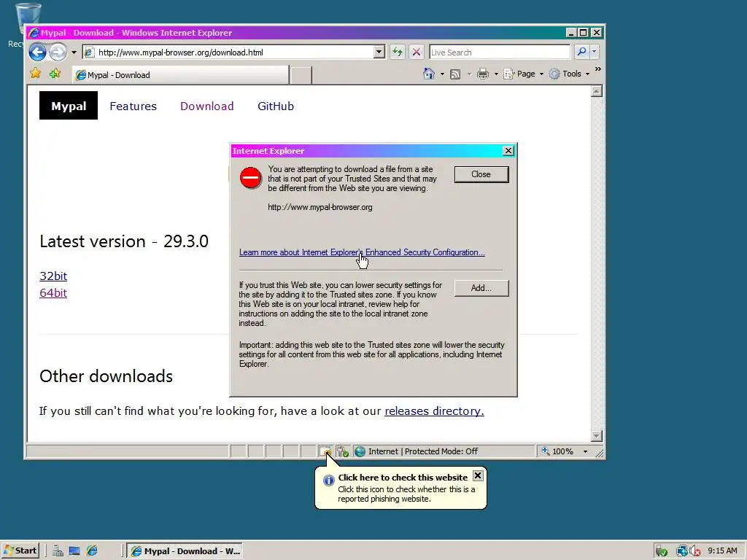Open the search provider dropdown arrow
Screen dimensions: 747x560
click(x=594, y=52)
